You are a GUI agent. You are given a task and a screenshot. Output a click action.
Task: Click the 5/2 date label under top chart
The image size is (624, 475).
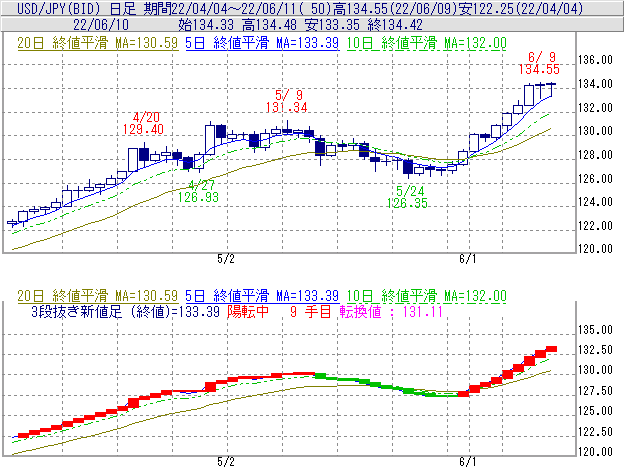[x=226, y=259]
